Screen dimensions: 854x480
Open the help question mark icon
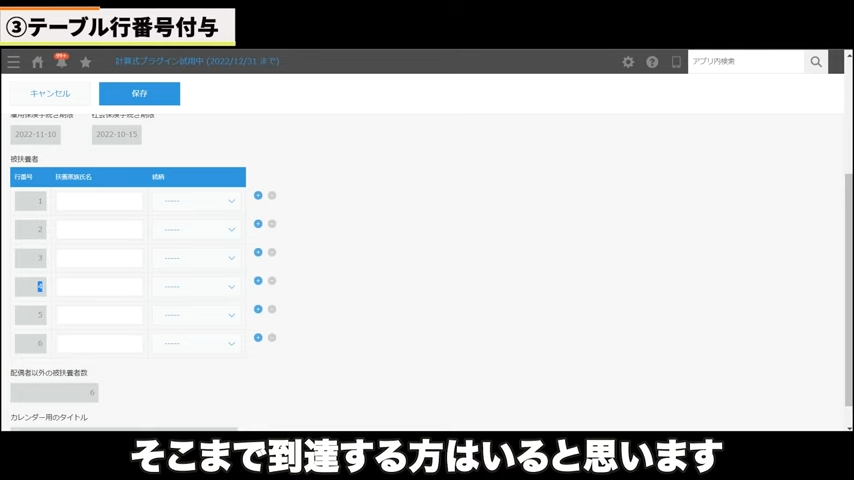(652, 62)
